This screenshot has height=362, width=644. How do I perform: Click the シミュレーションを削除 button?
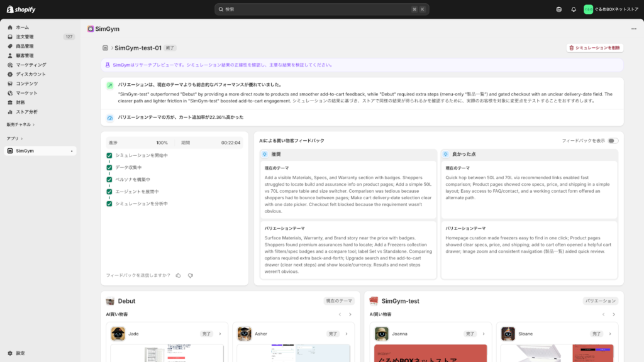pyautogui.click(x=594, y=48)
